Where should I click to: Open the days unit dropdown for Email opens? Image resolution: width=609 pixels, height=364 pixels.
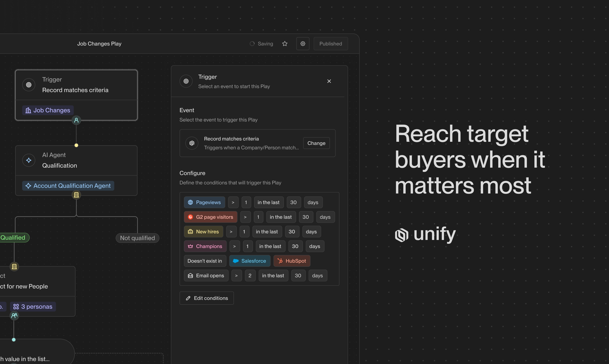(x=317, y=275)
